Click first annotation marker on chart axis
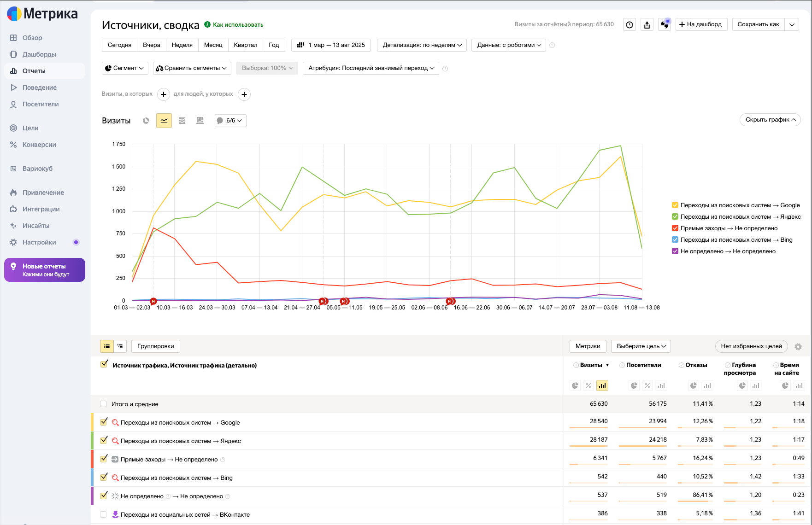This screenshot has width=812, height=525. pyautogui.click(x=153, y=301)
